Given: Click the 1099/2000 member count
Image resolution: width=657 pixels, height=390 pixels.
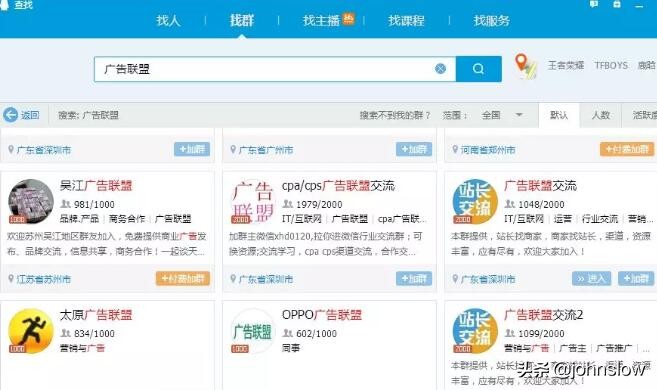Looking at the screenshot, I should pyautogui.click(x=541, y=334).
